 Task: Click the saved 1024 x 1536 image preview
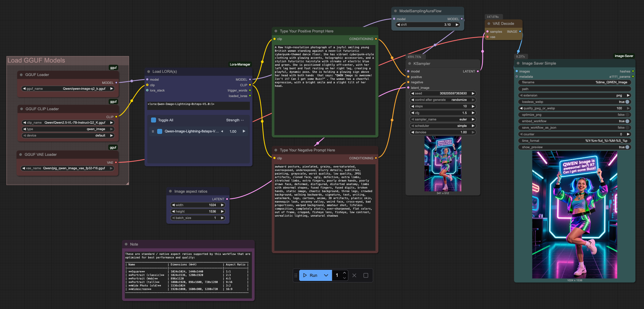(x=574, y=215)
